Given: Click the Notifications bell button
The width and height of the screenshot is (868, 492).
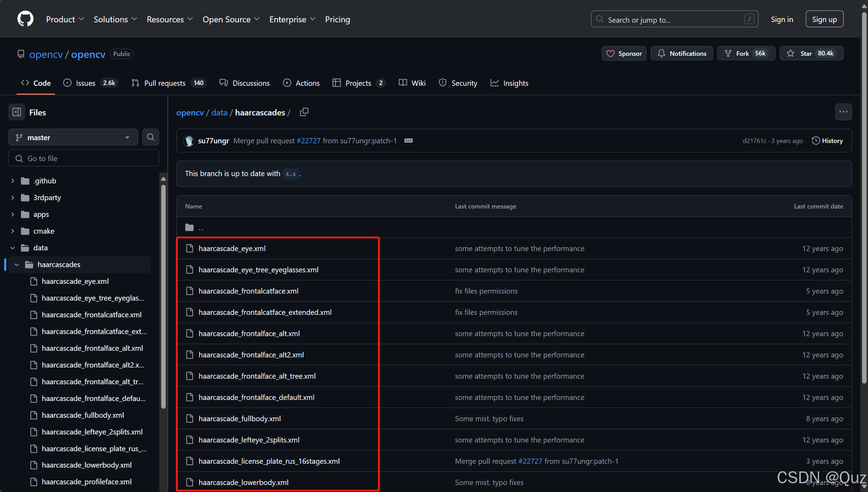Looking at the screenshot, I should click(682, 53).
